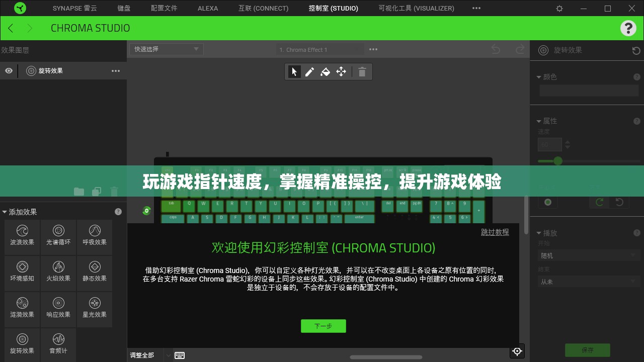Switch to SYNAPSE 雷云 tab
644x362 pixels.
click(x=76, y=9)
